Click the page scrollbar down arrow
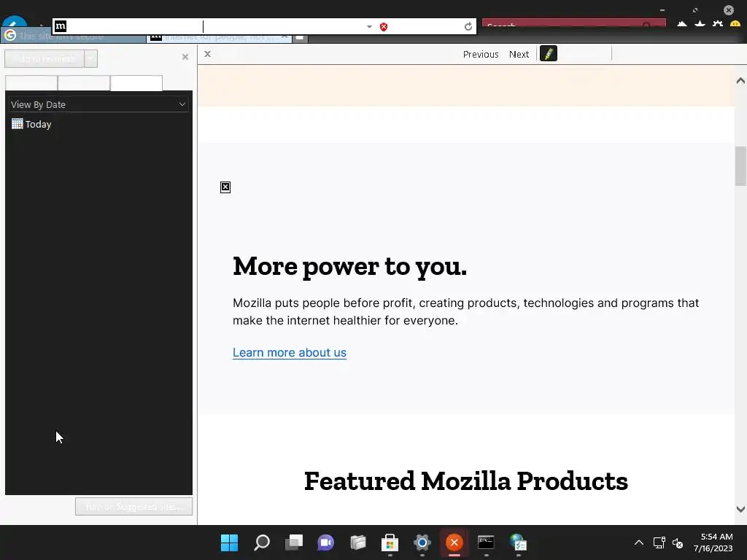Image resolution: width=747 pixels, height=560 pixels. 740,509
